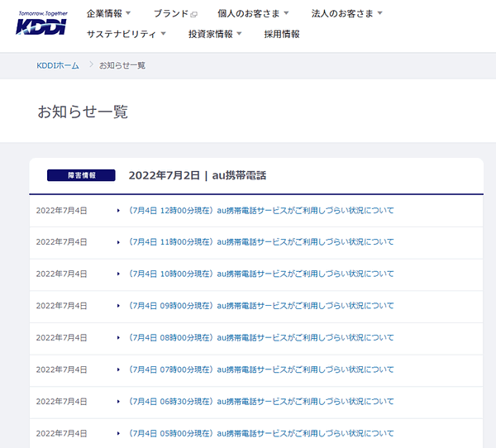Select date 2022年7月4日 in 08時00分 row
The height and width of the screenshot is (448, 496).
coord(61,337)
